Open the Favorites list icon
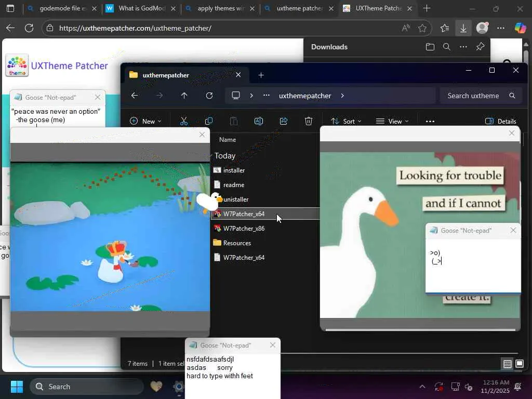 (445, 28)
